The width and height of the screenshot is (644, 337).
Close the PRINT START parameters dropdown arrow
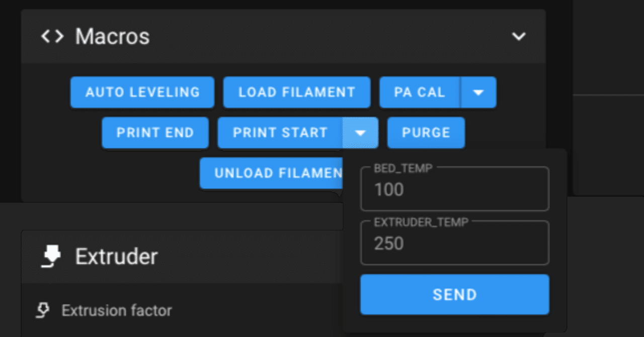pos(360,133)
